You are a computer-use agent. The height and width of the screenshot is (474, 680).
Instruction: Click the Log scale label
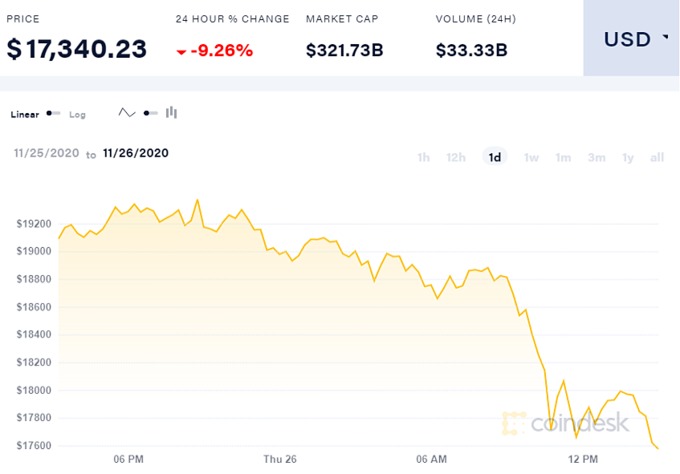(77, 114)
